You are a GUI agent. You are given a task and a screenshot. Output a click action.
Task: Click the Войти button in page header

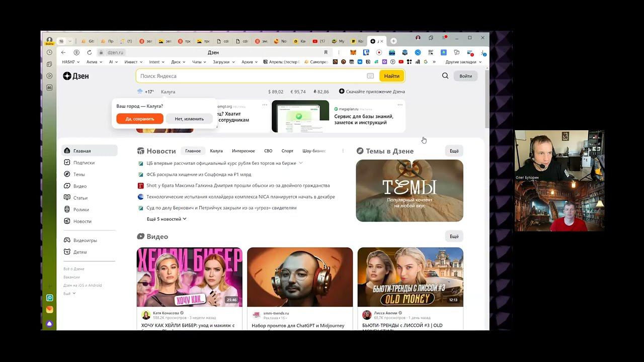point(466,76)
